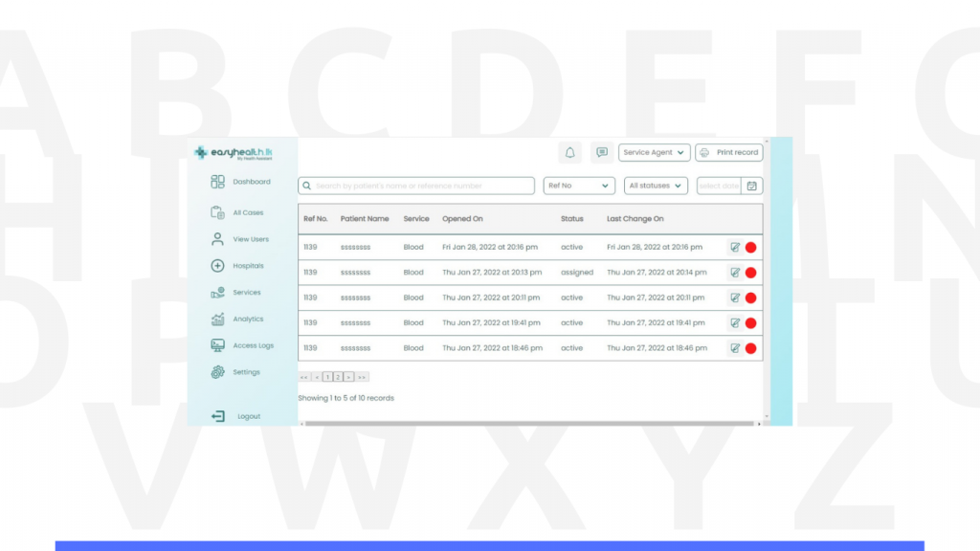Click the easyhealth.lk logo

click(234, 153)
